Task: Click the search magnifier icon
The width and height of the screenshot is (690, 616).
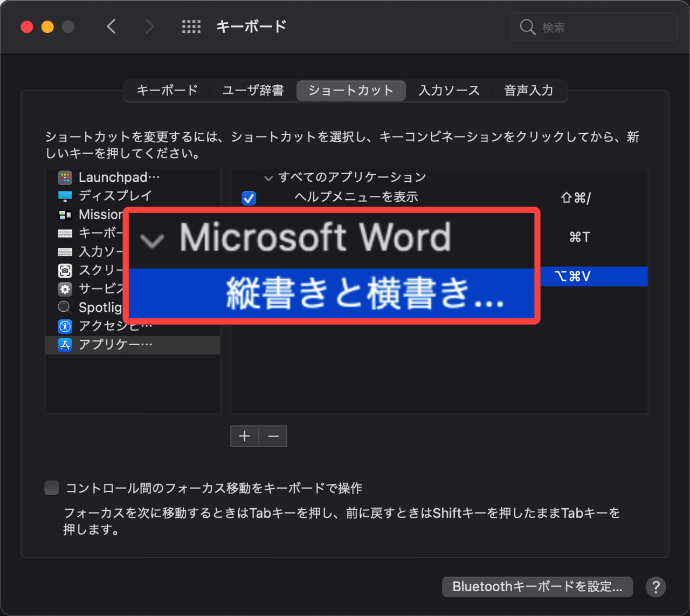Action: pos(527,27)
